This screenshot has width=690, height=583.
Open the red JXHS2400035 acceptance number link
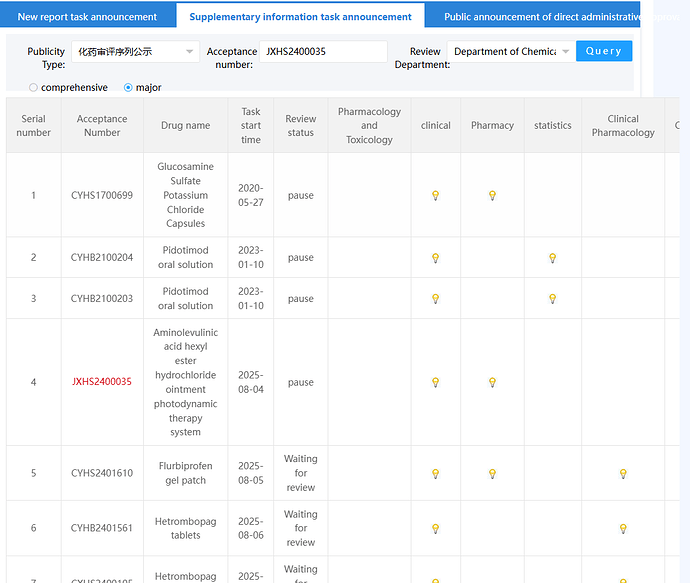[x=102, y=382]
